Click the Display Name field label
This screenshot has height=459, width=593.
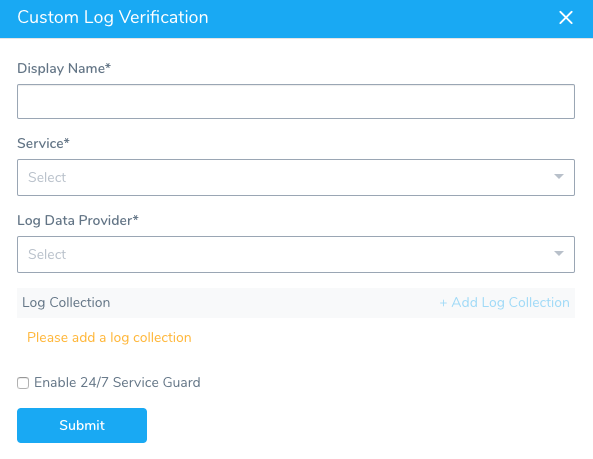(64, 68)
